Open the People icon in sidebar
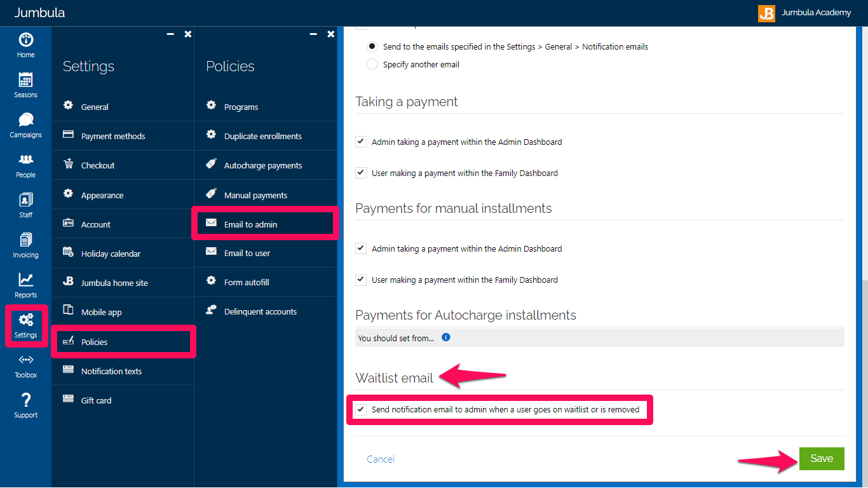The image size is (868, 488). 25,160
